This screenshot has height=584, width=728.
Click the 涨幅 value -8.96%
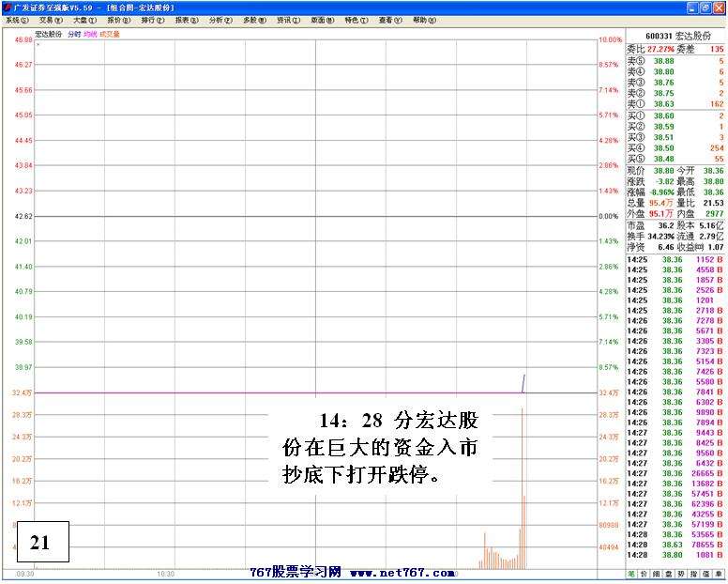click(660, 192)
